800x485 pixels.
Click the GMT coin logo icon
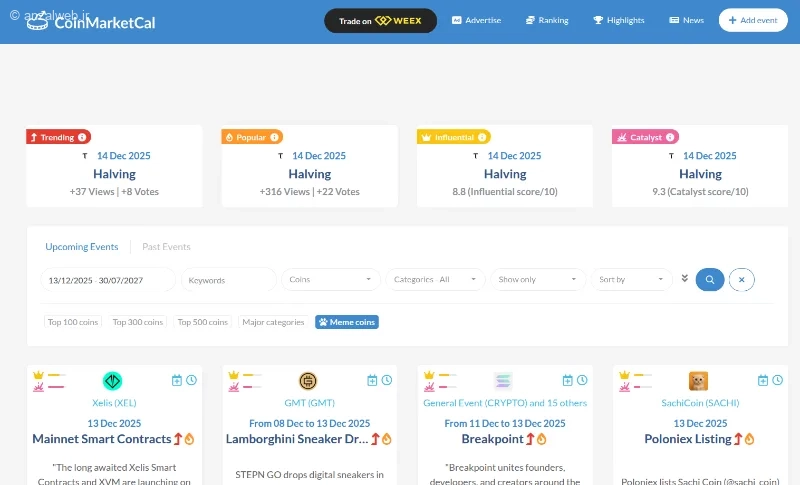click(x=308, y=381)
